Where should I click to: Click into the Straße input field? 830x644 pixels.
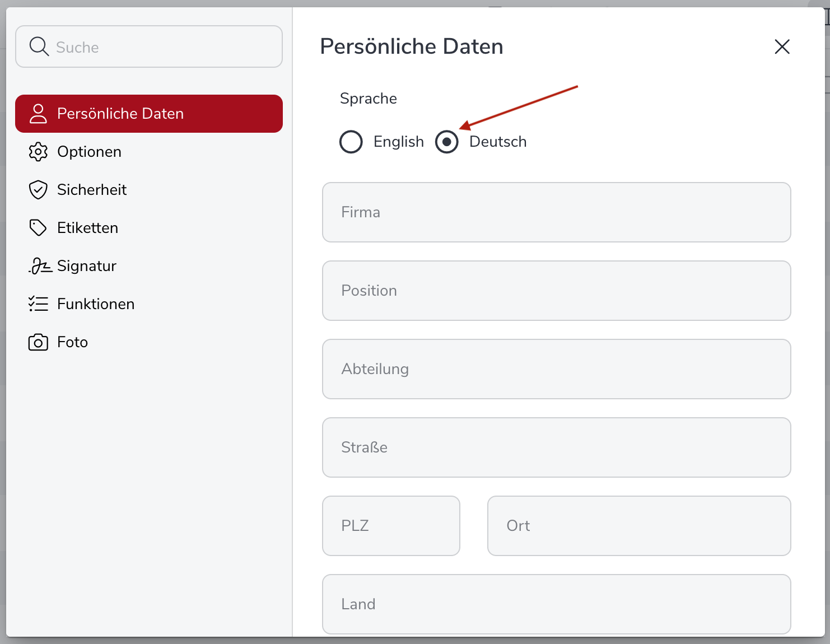pyautogui.click(x=556, y=447)
